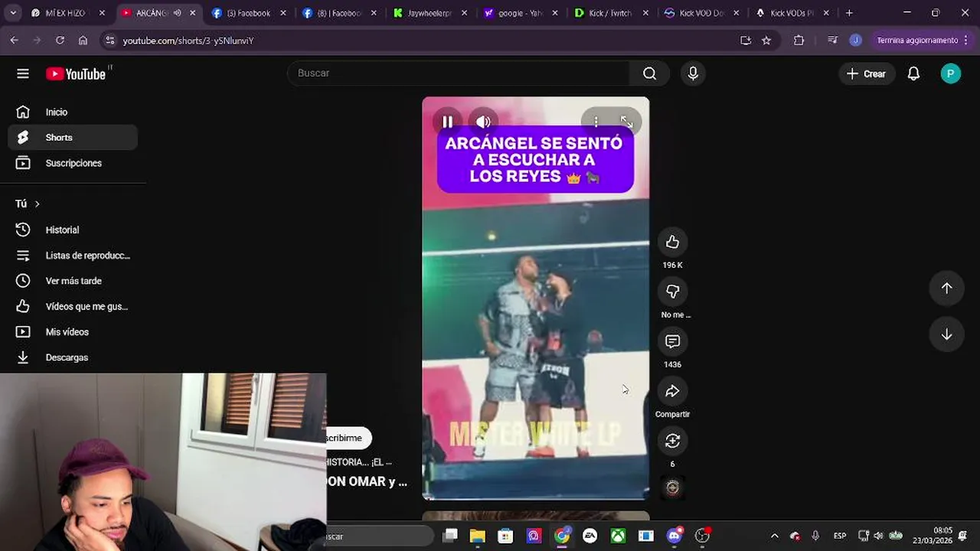Mute the ARCÁNGEL tab audio
The image size is (980, 551).
point(177,13)
